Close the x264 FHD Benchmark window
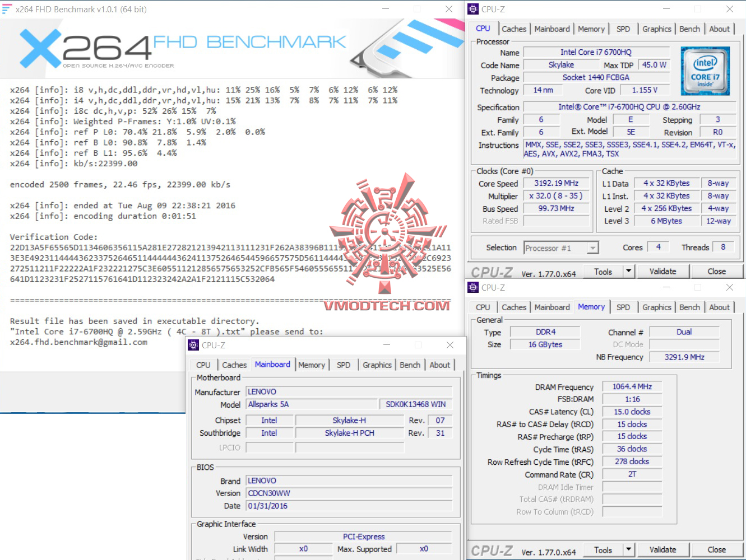Image resolution: width=746 pixels, height=560 pixels. [x=448, y=9]
